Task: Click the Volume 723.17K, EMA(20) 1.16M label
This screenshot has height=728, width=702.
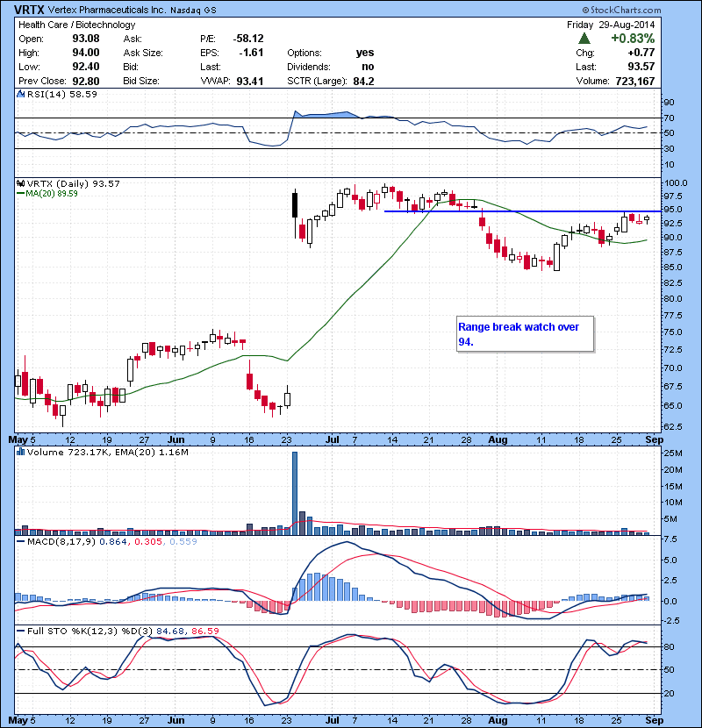Action: [107, 452]
